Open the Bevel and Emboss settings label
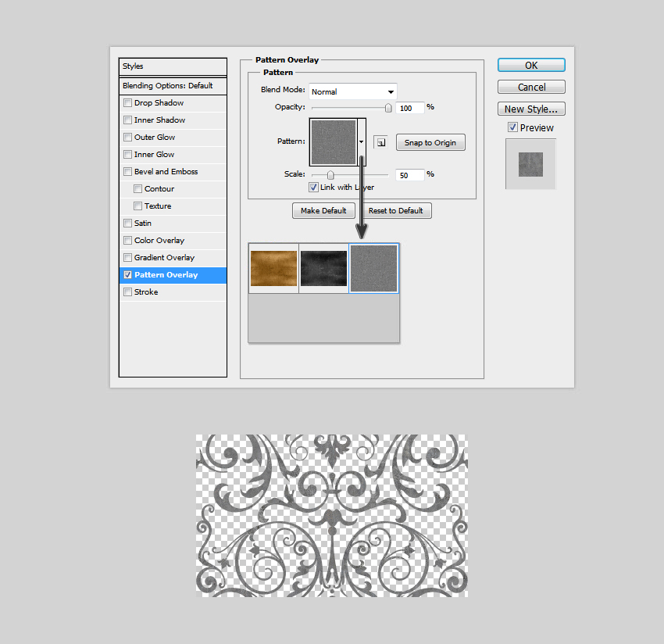 point(166,172)
